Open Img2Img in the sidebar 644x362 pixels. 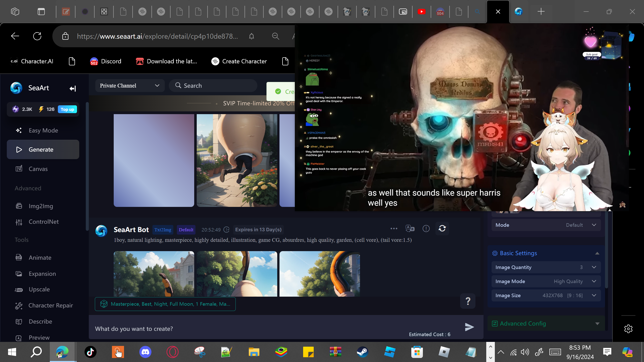(x=43, y=206)
